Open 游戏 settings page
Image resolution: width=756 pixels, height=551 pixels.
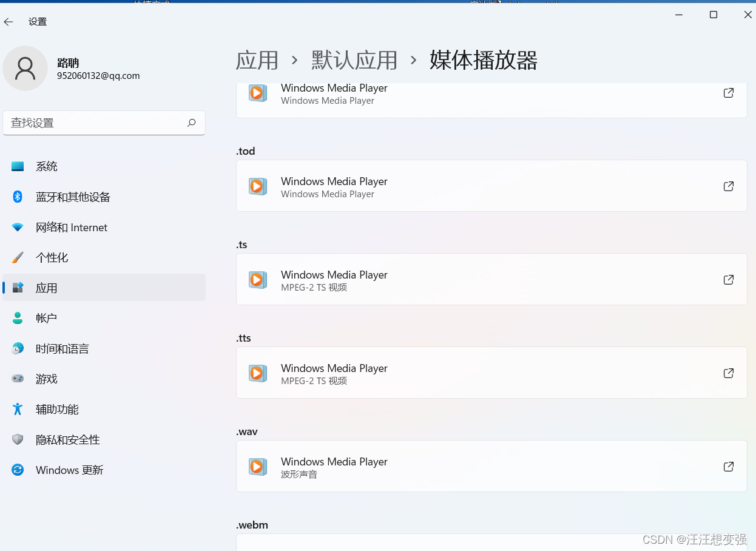pos(104,379)
